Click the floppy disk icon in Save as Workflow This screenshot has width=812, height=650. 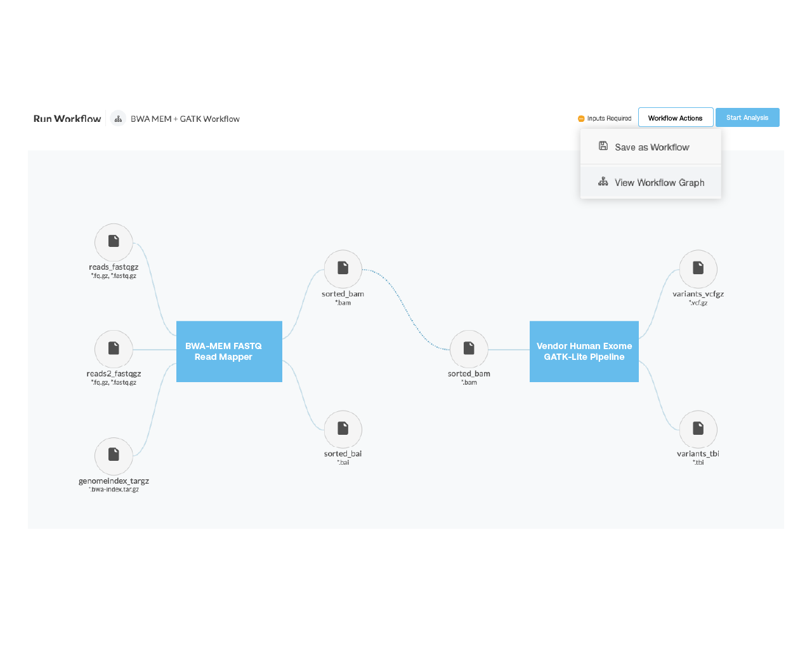point(603,146)
